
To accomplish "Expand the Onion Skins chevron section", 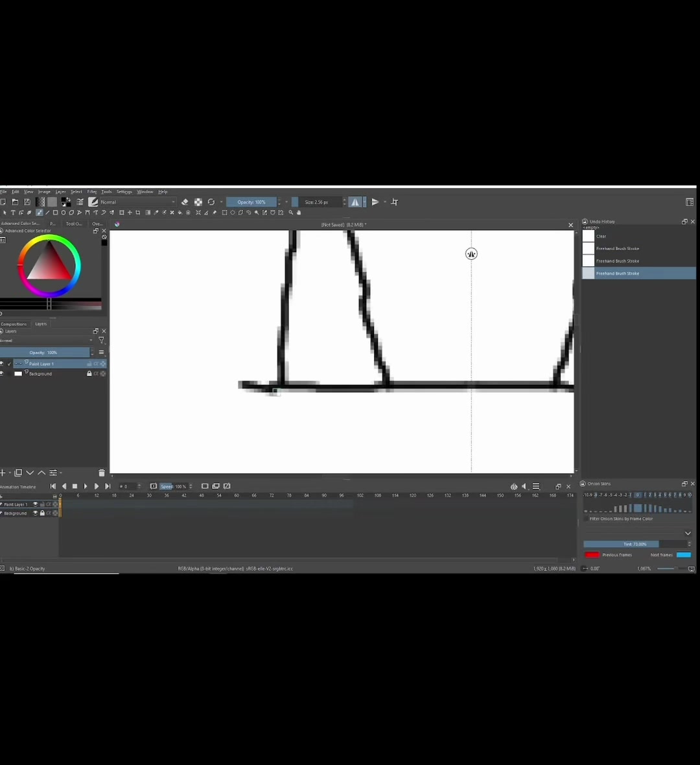I will click(688, 534).
